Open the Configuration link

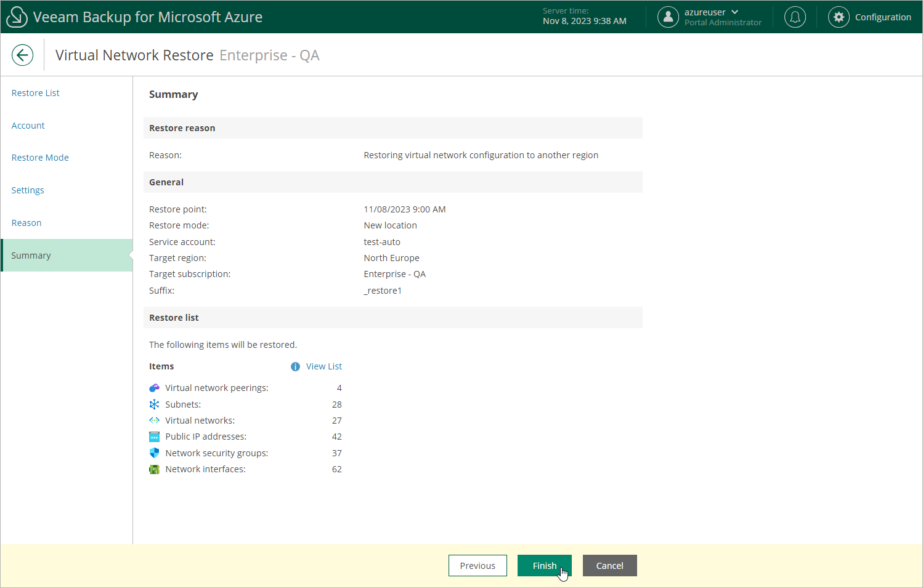[883, 17]
